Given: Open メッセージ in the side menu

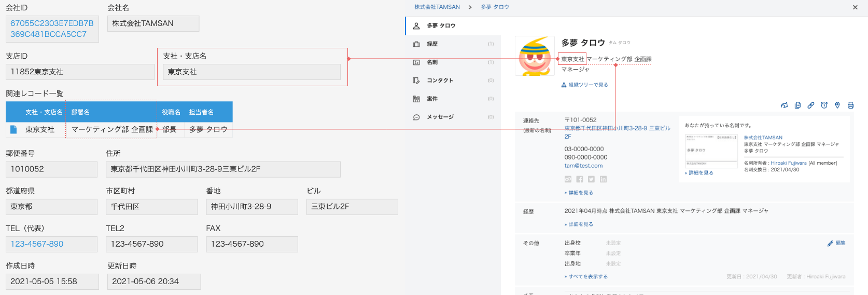Looking at the screenshot, I should 440,117.
